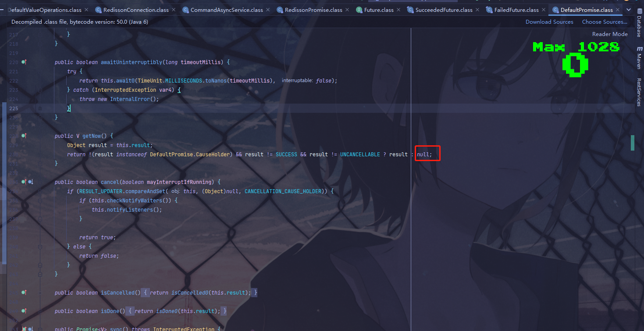Image resolution: width=644 pixels, height=331 pixels.
Task: Click the implementing-method down arrow beside cancel method
Action: [x=30, y=181]
